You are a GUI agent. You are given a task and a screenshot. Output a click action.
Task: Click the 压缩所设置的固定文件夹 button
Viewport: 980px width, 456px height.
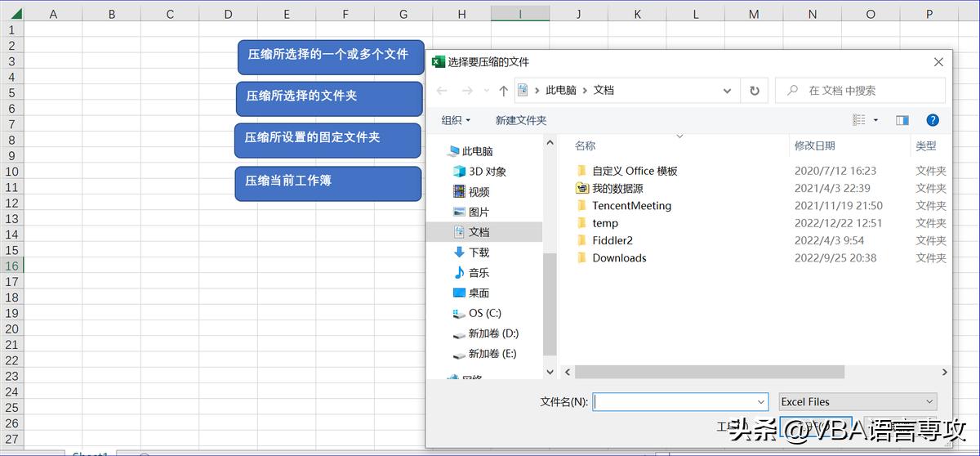point(327,140)
